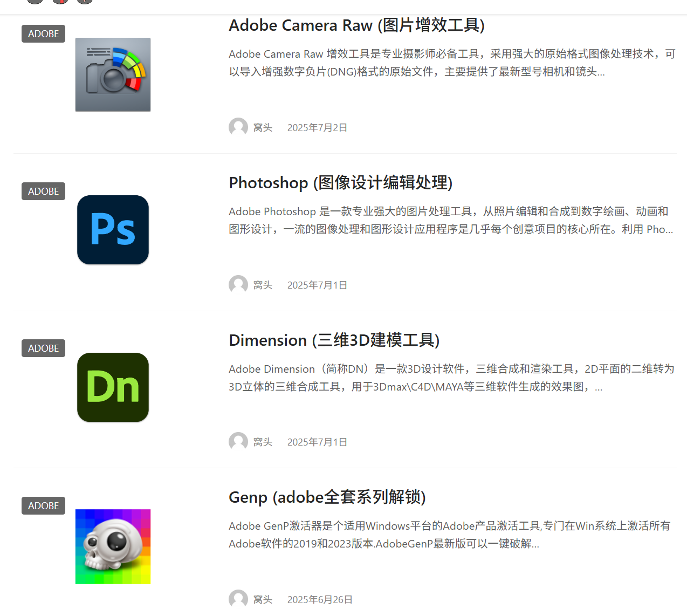Image resolution: width=687 pixels, height=616 pixels.
Task: Open the Genp rainbow skull icon
Action: coord(113,546)
